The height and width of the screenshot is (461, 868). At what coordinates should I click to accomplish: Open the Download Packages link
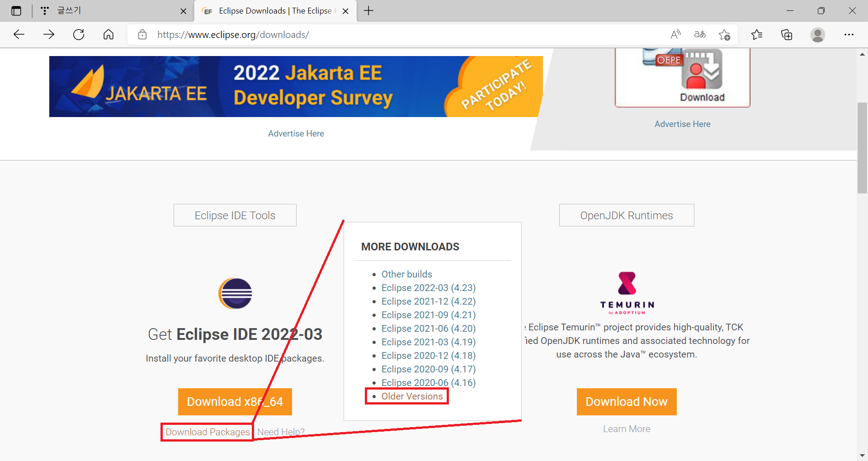tap(208, 432)
